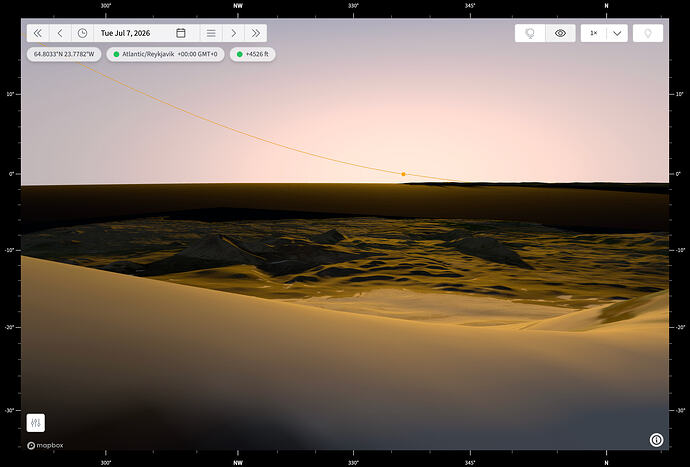The image size is (690, 467).
Task: Click the orange sun position marker
Action: click(403, 174)
